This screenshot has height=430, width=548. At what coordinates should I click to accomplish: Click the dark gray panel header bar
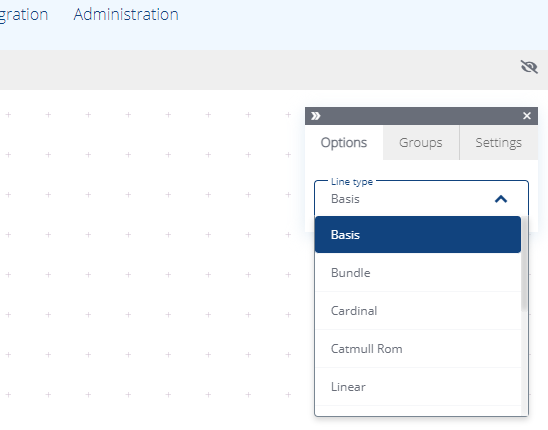pos(421,116)
